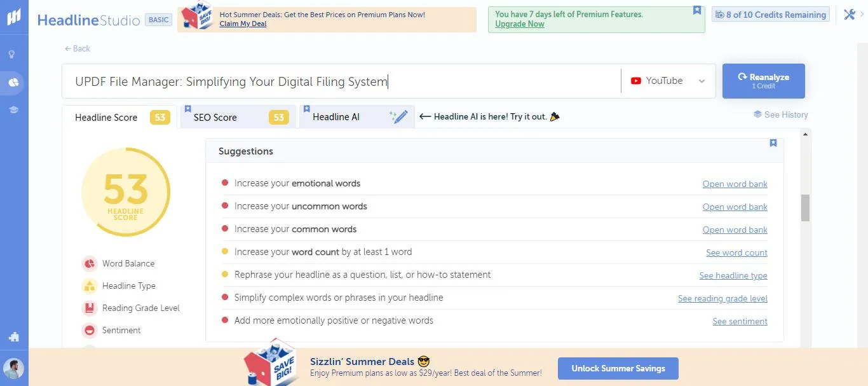Toggle the bookmark on the Premium Features banner
The image size is (868, 386).
point(696,10)
